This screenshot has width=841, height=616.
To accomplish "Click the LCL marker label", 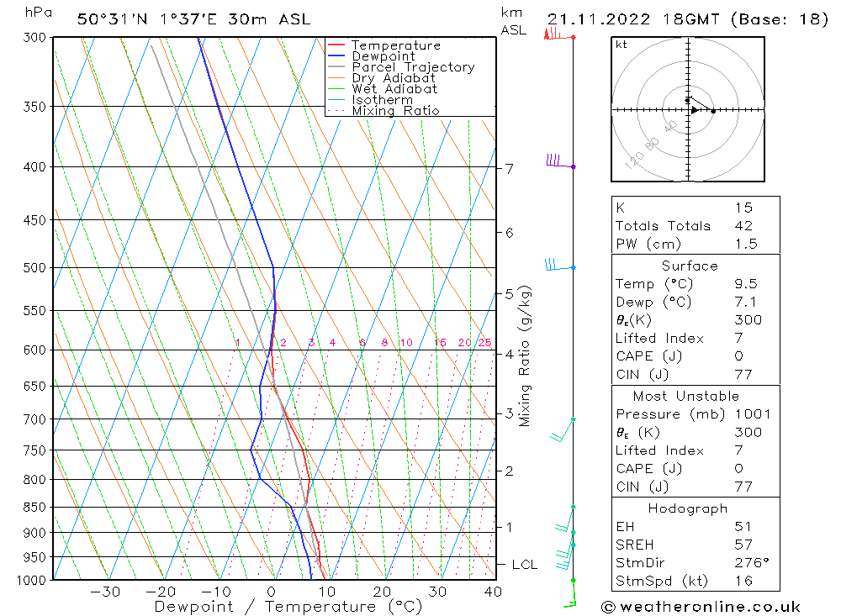I will coord(525,565).
